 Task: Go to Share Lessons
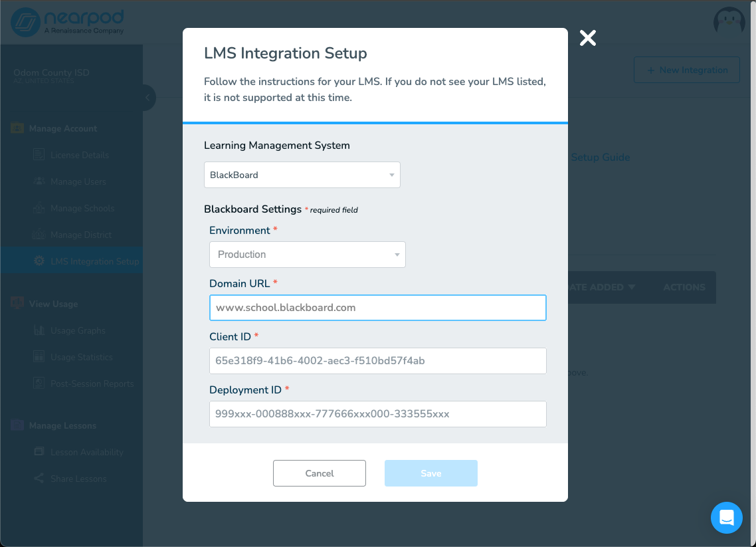tap(78, 479)
